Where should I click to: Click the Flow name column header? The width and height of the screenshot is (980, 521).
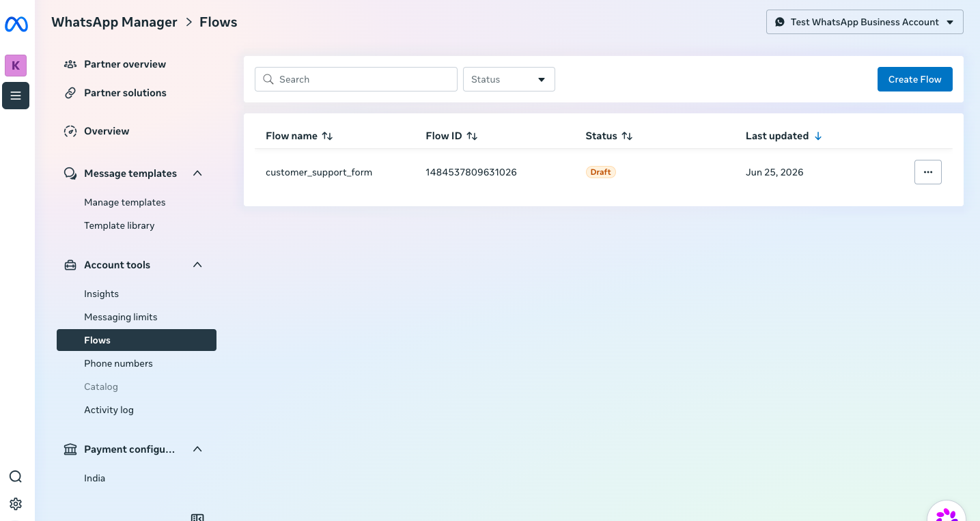[x=292, y=136]
